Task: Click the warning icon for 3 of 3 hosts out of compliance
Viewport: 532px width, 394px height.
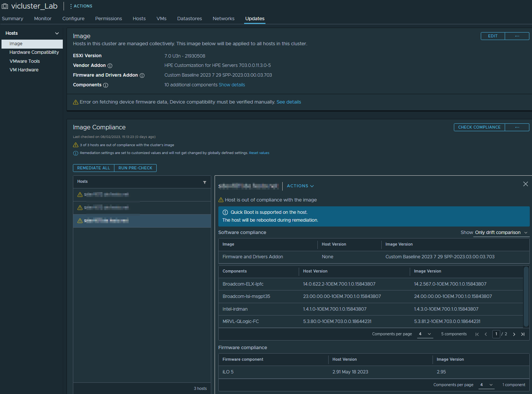Action: click(76, 145)
